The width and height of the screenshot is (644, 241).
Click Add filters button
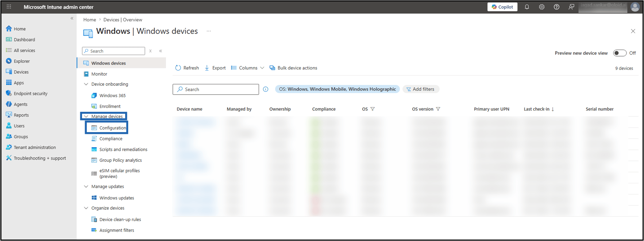[x=421, y=89]
